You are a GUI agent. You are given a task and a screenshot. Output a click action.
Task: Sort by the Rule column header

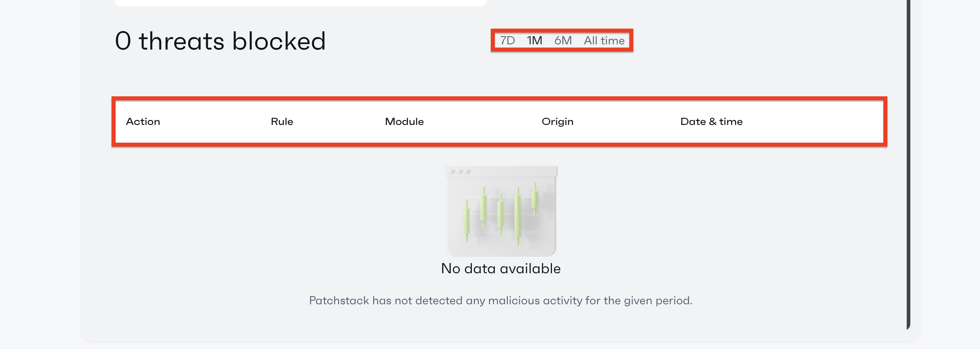(282, 122)
